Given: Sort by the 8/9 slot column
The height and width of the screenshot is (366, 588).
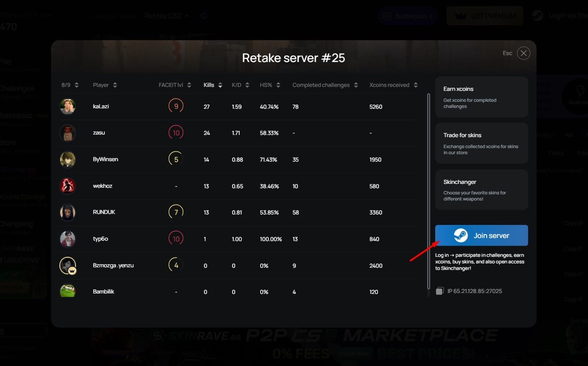Looking at the screenshot, I should click(70, 85).
